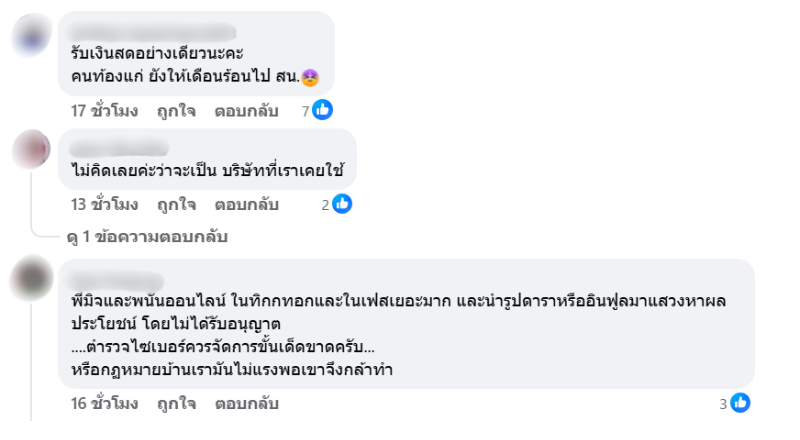800x440 pixels.
Task: Like the cash-only comment via ถูกใจ
Action: tap(176, 112)
